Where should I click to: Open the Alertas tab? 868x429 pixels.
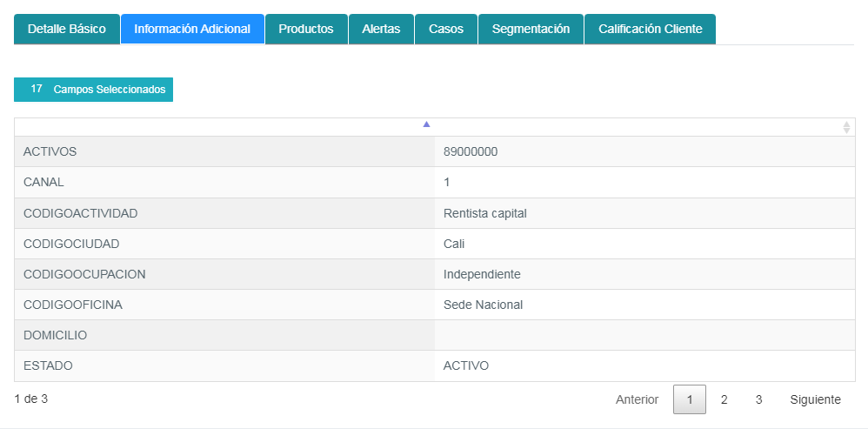pyautogui.click(x=381, y=29)
